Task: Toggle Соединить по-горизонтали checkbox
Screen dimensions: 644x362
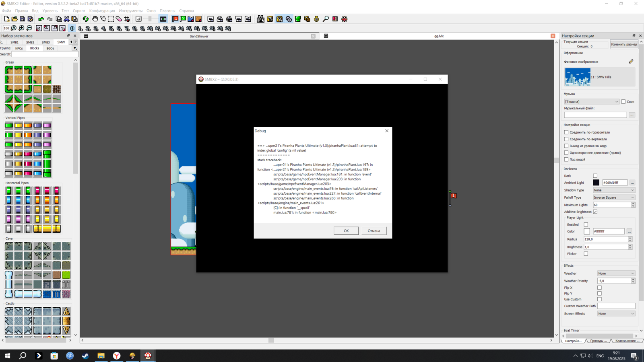Action: [566, 132]
